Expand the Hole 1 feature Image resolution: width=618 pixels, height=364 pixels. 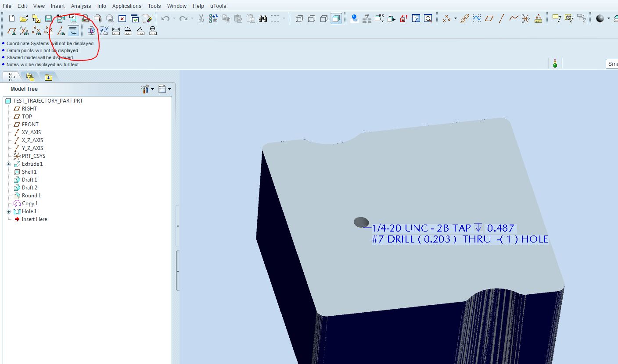pos(8,211)
